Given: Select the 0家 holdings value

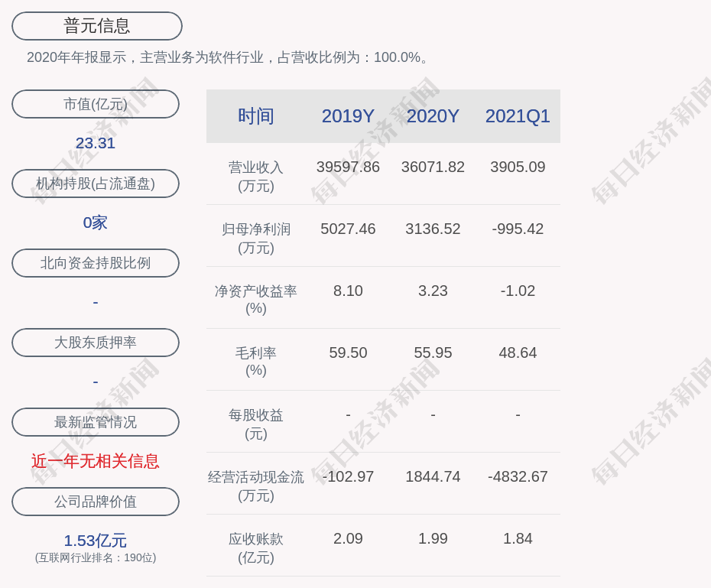Looking at the screenshot, I should point(95,223).
